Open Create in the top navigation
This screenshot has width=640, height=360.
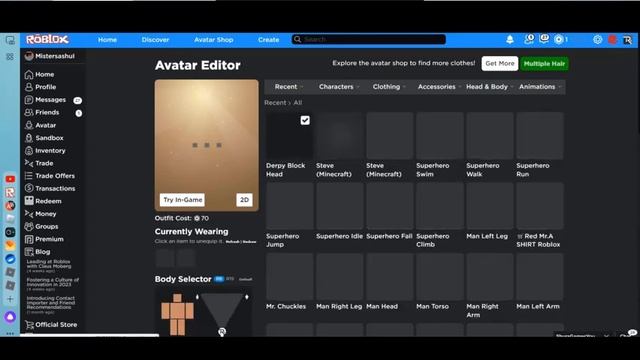point(269,40)
